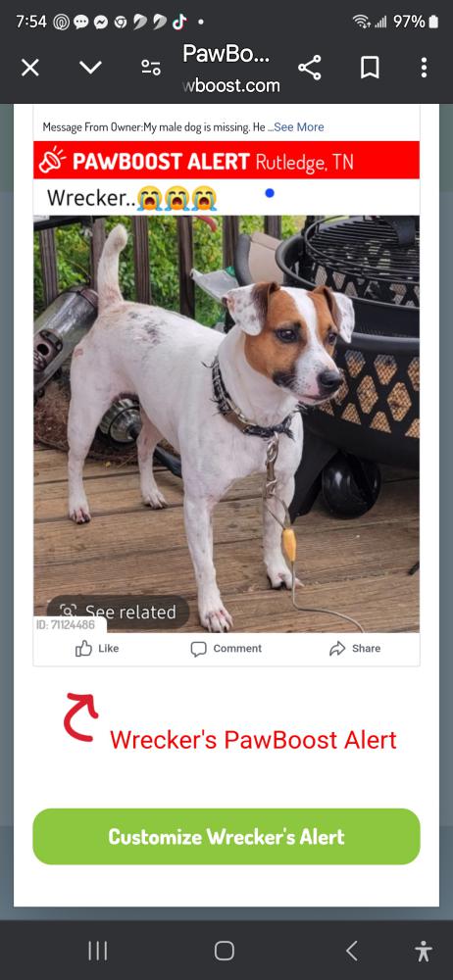
Task: Tap See related image search
Action: click(x=119, y=612)
